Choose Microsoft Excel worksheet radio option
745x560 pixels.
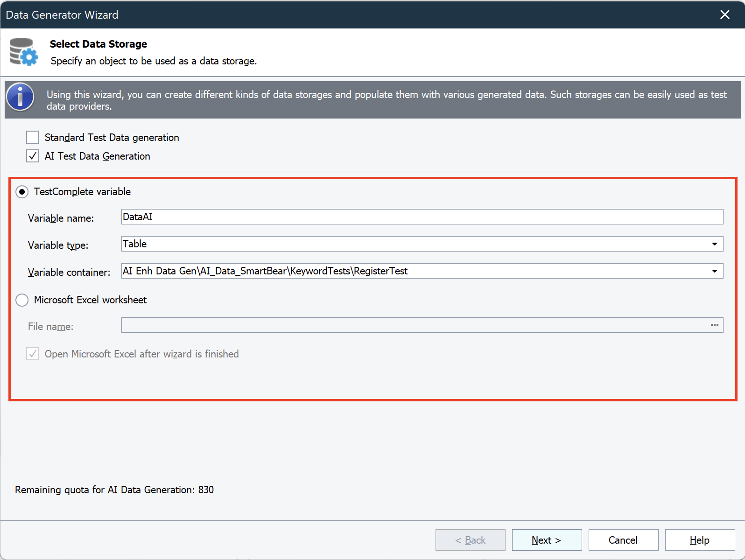(22, 300)
